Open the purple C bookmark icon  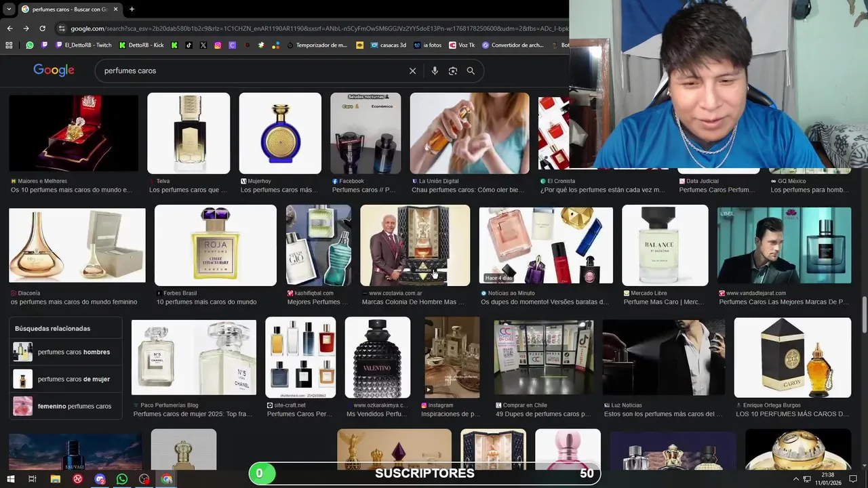click(232, 45)
